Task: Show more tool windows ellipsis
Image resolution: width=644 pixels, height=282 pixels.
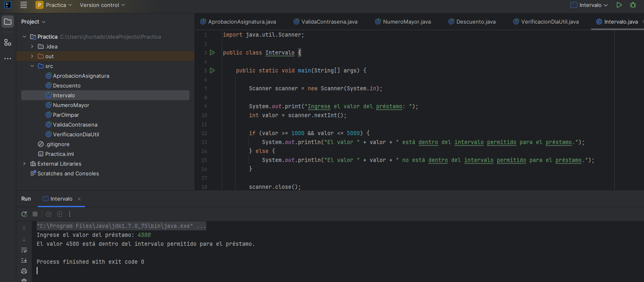Action: pyautogui.click(x=8, y=59)
